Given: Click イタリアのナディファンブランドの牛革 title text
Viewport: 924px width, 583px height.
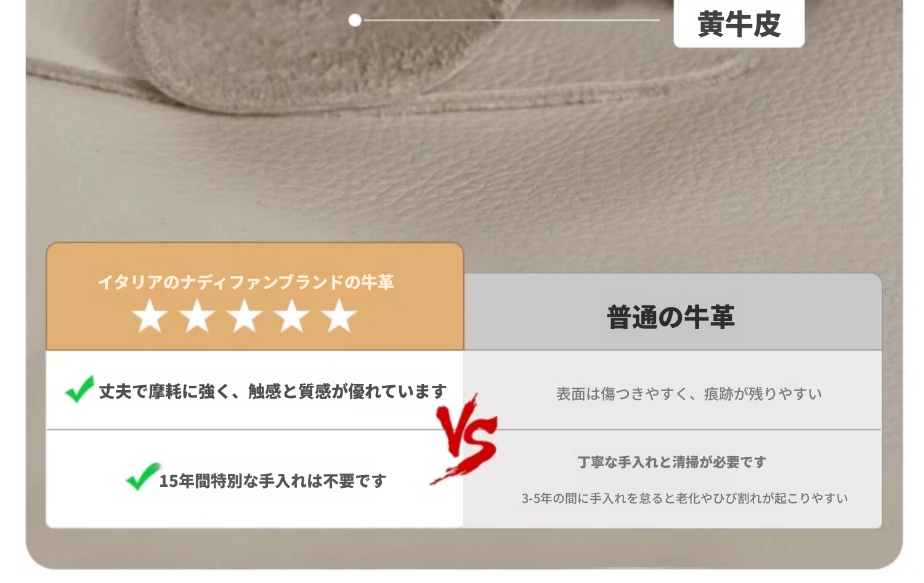Looking at the screenshot, I should point(246,282).
